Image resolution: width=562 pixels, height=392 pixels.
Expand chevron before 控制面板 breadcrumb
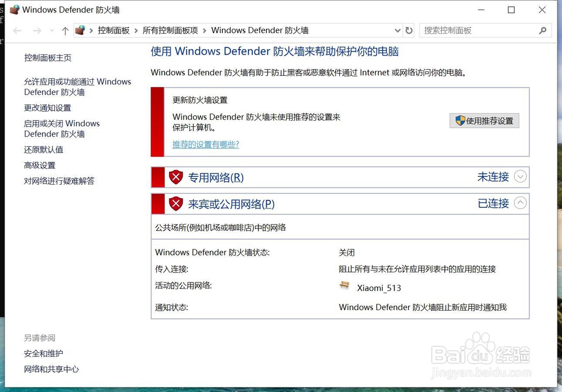(x=92, y=31)
